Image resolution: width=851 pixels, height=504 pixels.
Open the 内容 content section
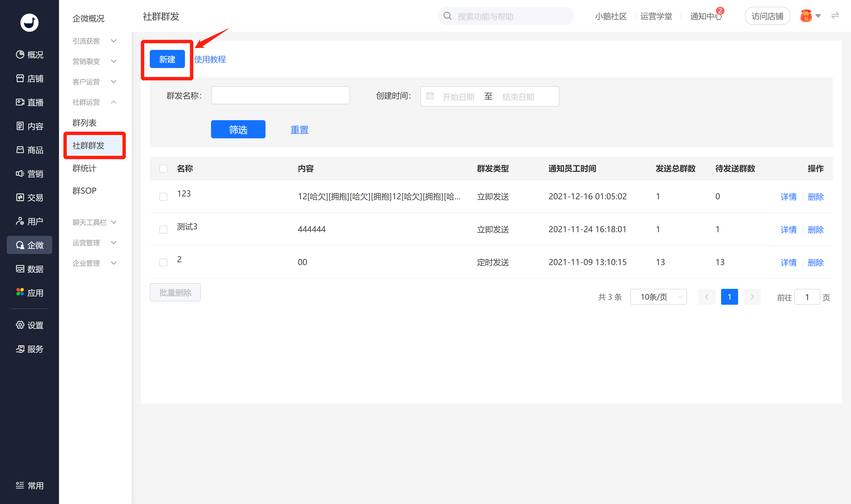29,126
